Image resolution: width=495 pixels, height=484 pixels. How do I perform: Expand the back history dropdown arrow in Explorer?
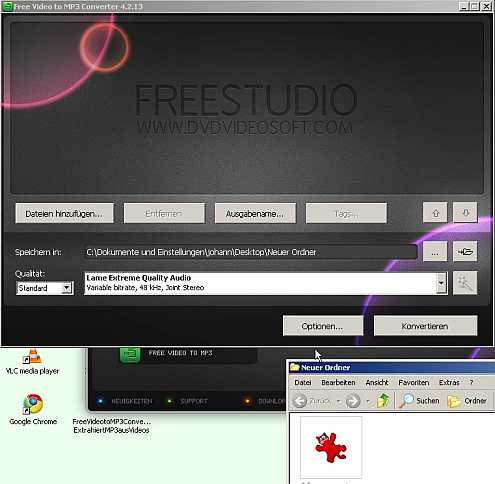click(x=338, y=401)
